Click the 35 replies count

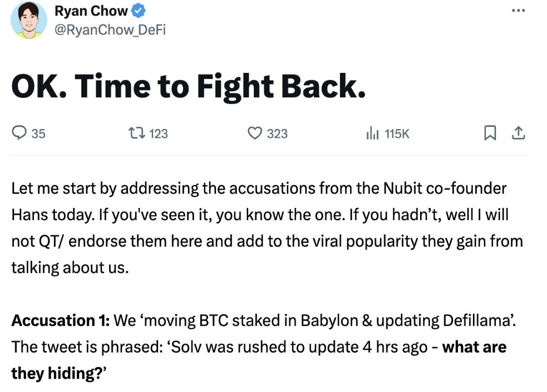pos(38,134)
